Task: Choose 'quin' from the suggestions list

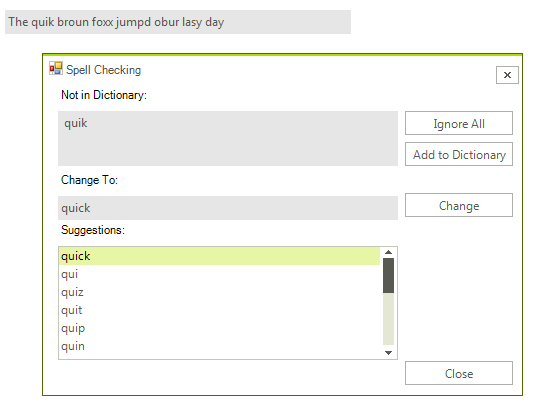Action: point(219,346)
